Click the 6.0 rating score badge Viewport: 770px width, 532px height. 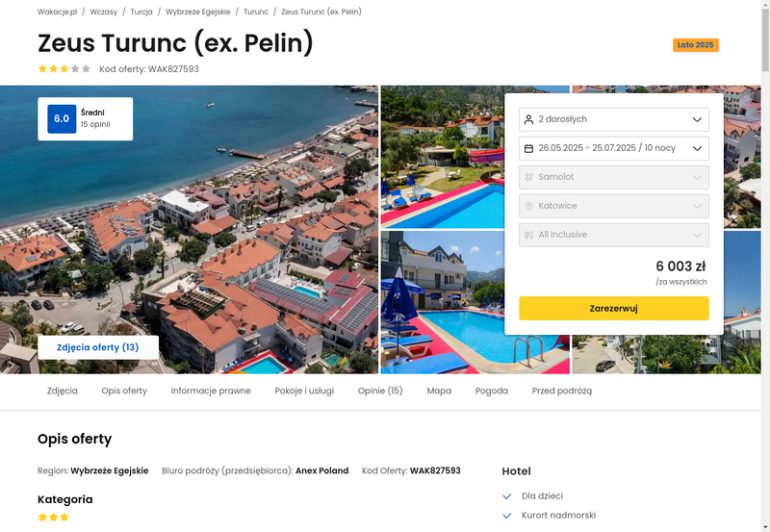[x=62, y=118]
